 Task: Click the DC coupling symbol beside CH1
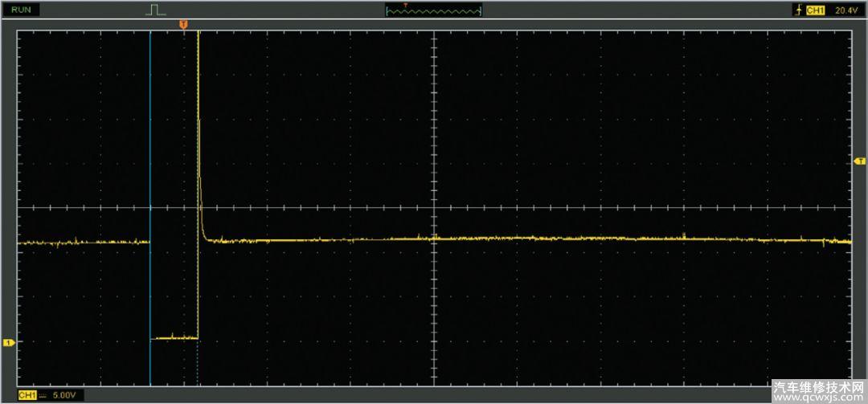coord(43,396)
